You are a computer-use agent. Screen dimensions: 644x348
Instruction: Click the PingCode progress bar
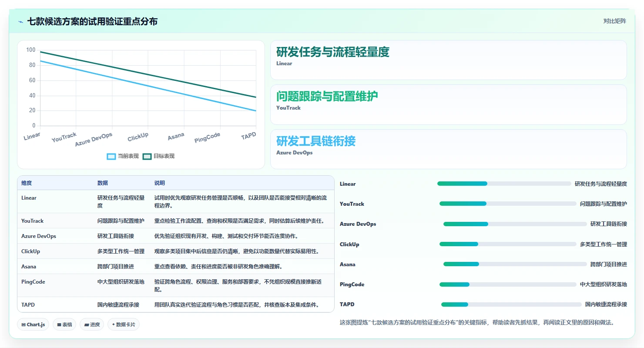pyautogui.click(x=508, y=284)
